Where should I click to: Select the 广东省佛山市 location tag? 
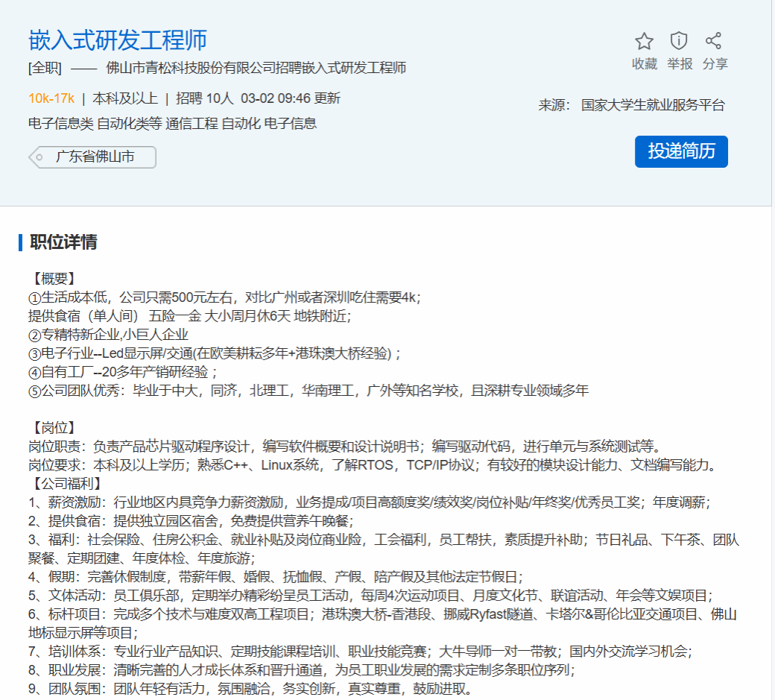(95, 157)
